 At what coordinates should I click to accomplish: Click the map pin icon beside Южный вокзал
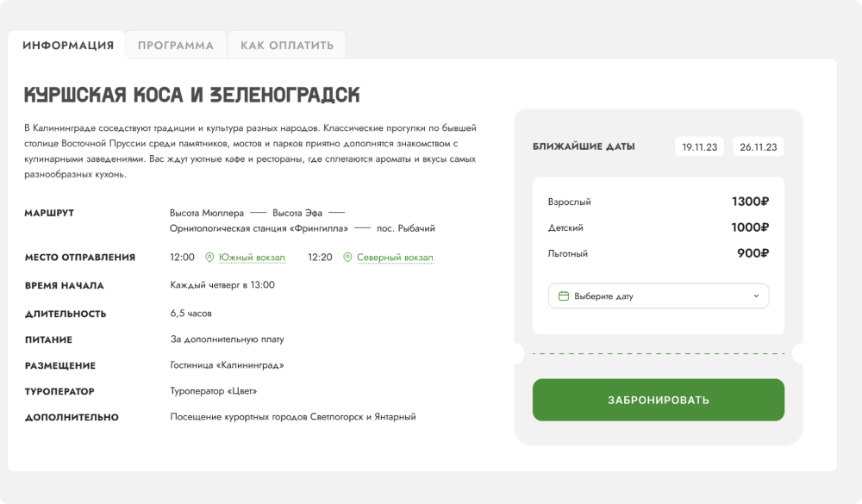[209, 258]
